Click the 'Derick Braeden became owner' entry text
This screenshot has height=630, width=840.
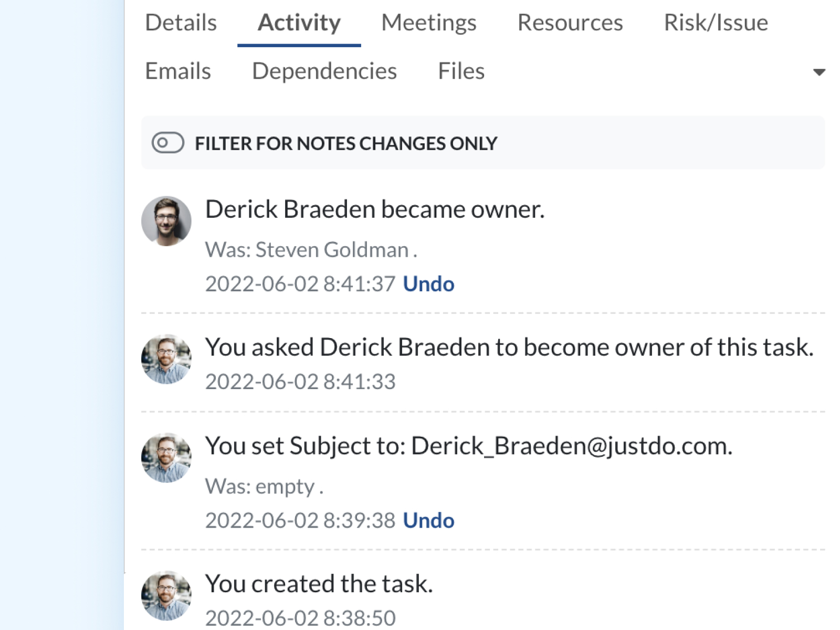[x=374, y=209]
